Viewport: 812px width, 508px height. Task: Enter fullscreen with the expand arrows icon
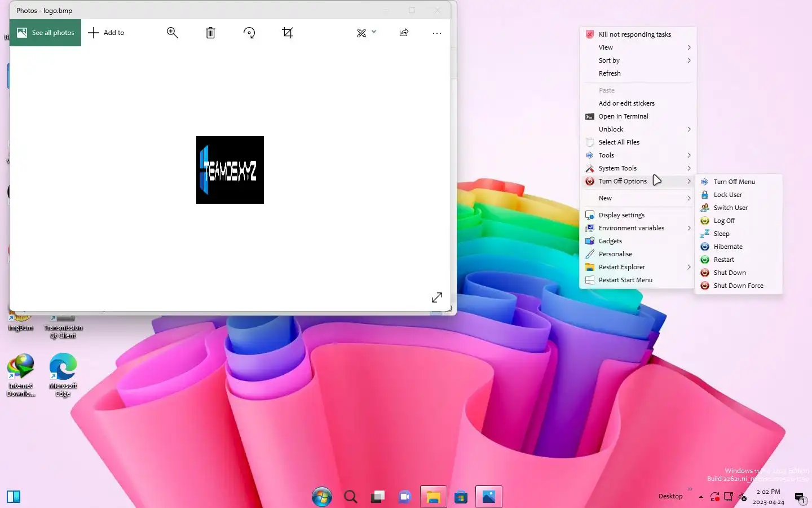[x=437, y=297]
